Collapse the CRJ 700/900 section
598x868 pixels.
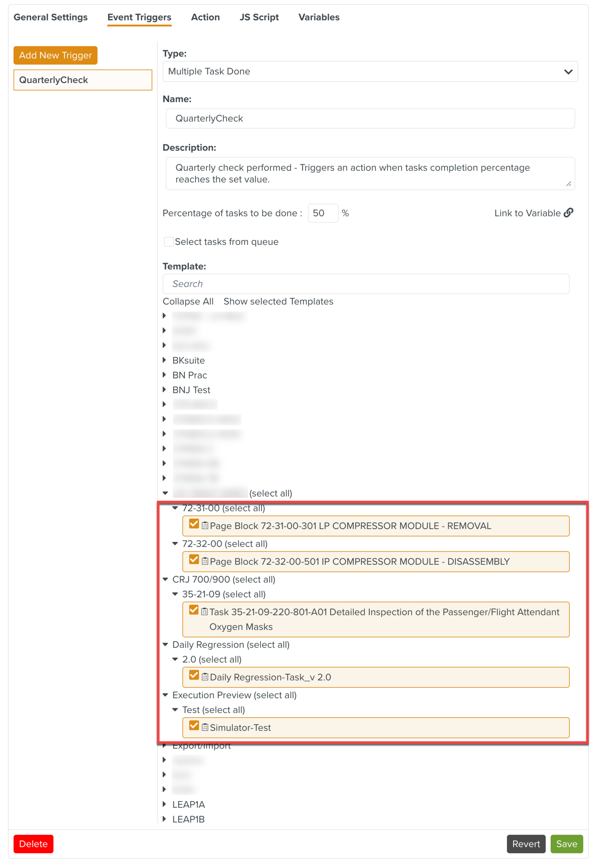(x=165, y=579)
